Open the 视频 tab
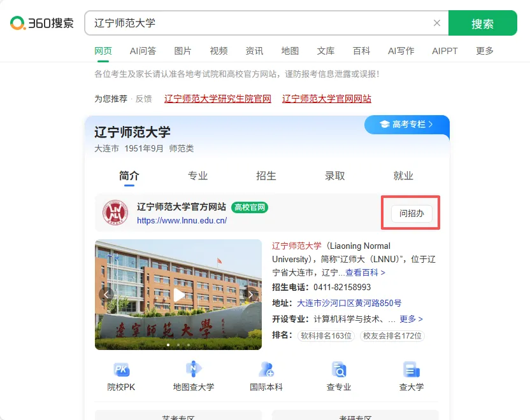 [218, 51]
